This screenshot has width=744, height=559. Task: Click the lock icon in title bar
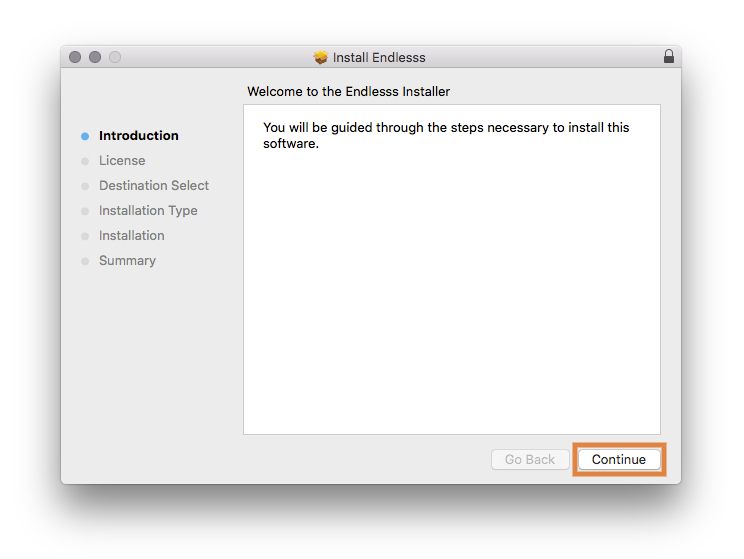[x=669, y=56]
